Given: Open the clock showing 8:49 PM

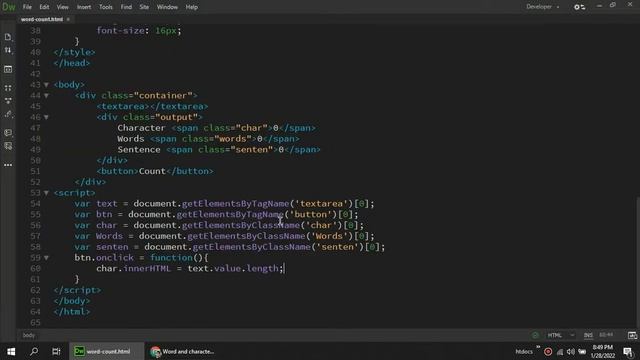Looking at the screenshot, I should [603, 351].
